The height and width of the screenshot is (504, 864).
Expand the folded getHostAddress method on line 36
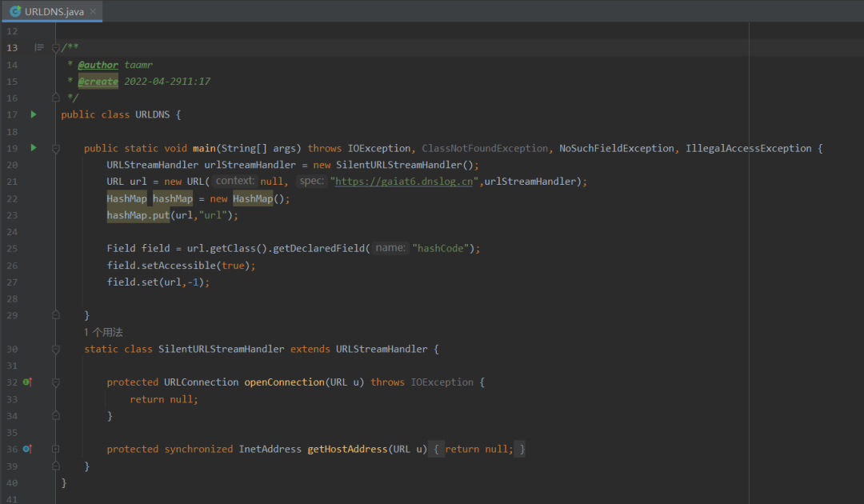point(56,449)
